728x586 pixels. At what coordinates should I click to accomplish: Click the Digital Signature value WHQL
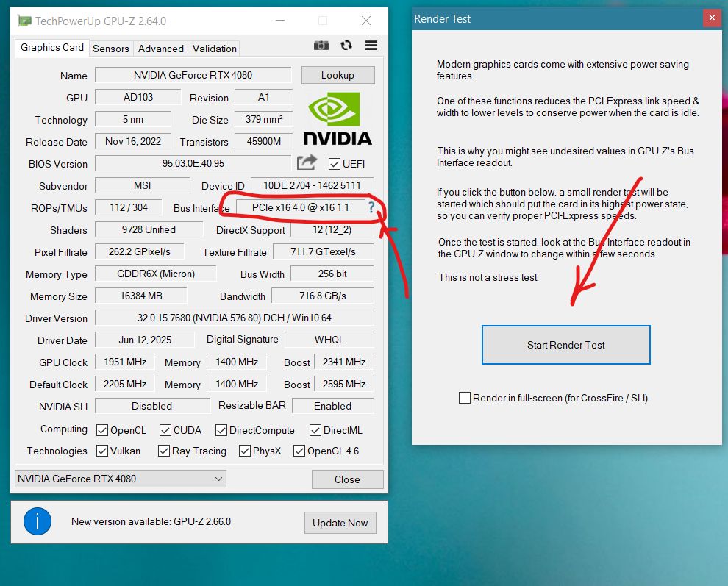point(329,340)
